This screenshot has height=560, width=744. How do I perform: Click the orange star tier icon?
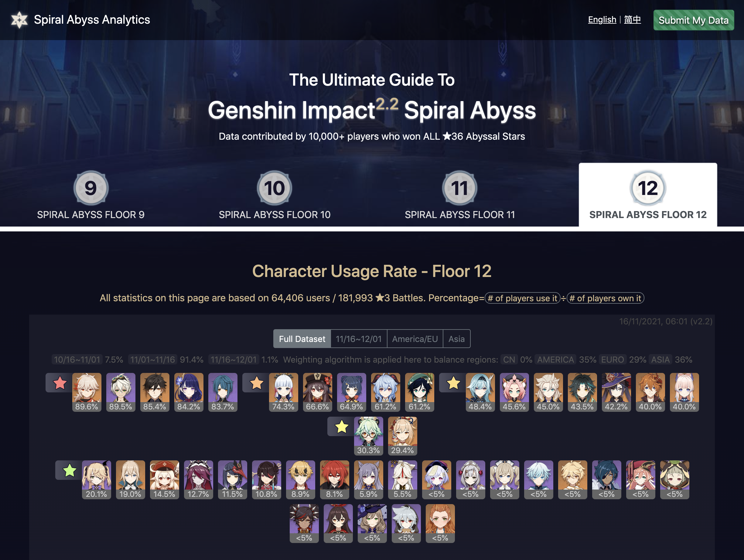[x=257, y=383]
